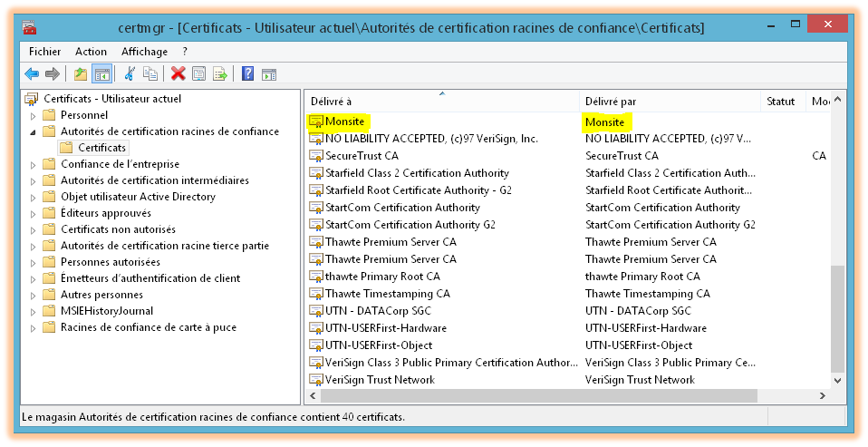Viewport: 868px width, 447px height.
Task: Click certificate icon of SecureTrust CA row
Action: click(x=316, y=156)
